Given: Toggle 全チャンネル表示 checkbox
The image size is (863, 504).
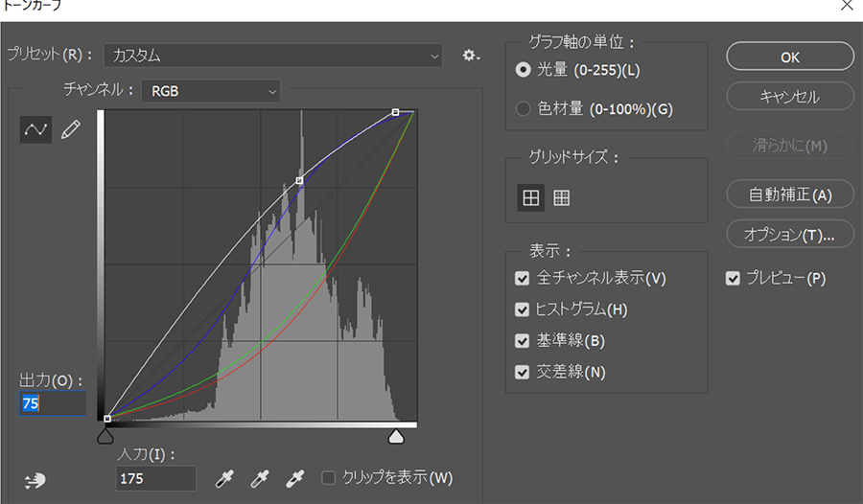Looking at the screenshot, I should [x=522, y=279].
